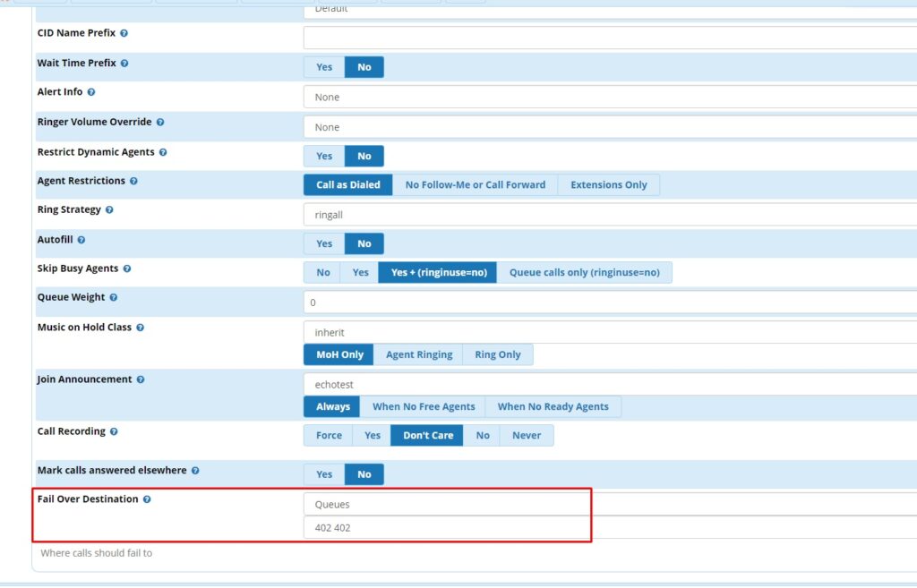Image resolution: width=917 pixels, height=588 pixels.
Task: Click help icon next to Queue Weight
Action: pyautogui.click(x=114, y=297)
